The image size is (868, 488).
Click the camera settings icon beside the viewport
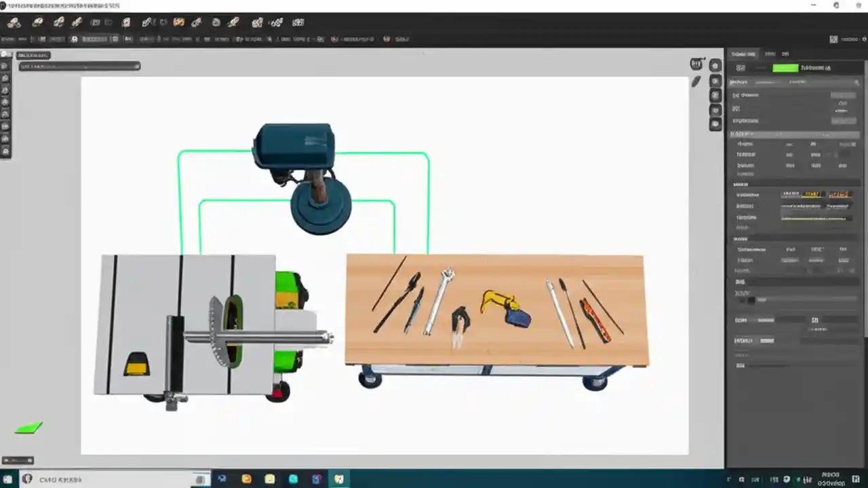[x=715, y=79]
